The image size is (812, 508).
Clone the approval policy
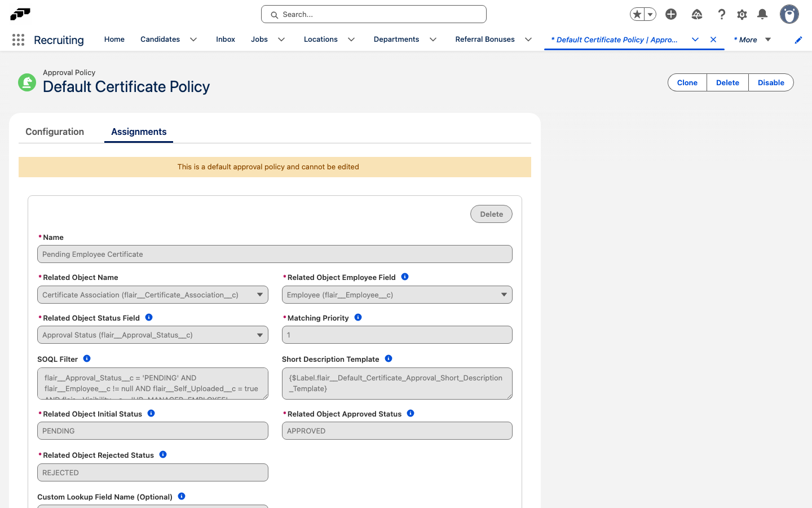pos(687,82)
